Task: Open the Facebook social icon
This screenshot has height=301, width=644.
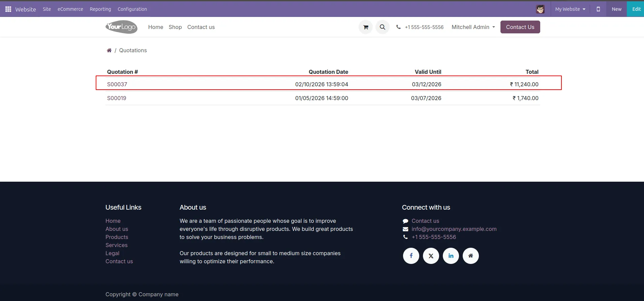Action: coord(411,256)
